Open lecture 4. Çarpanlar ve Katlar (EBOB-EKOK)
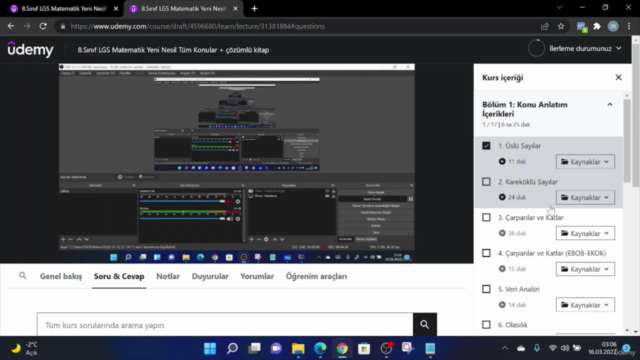The height and width of the screenshot is (360, 640). [552, 253]
